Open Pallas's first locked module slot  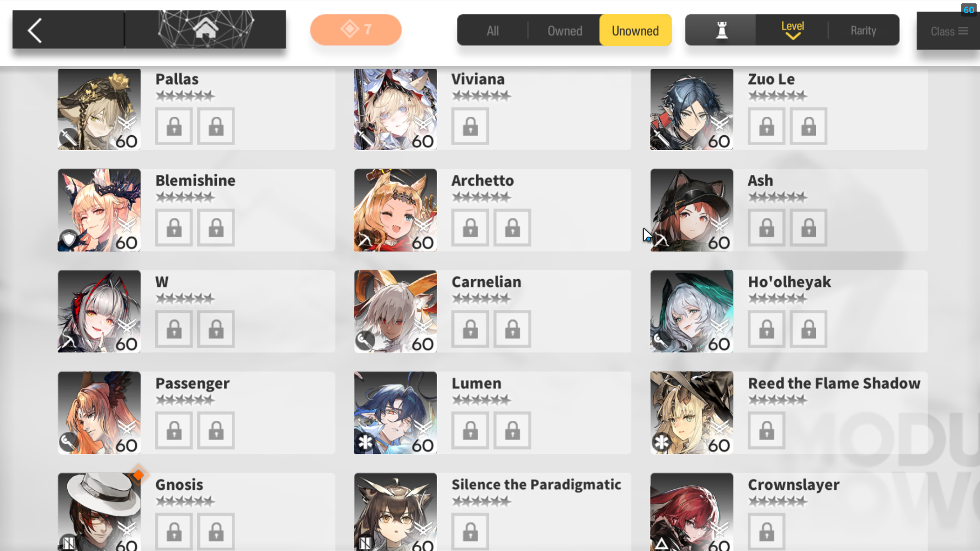174,126
